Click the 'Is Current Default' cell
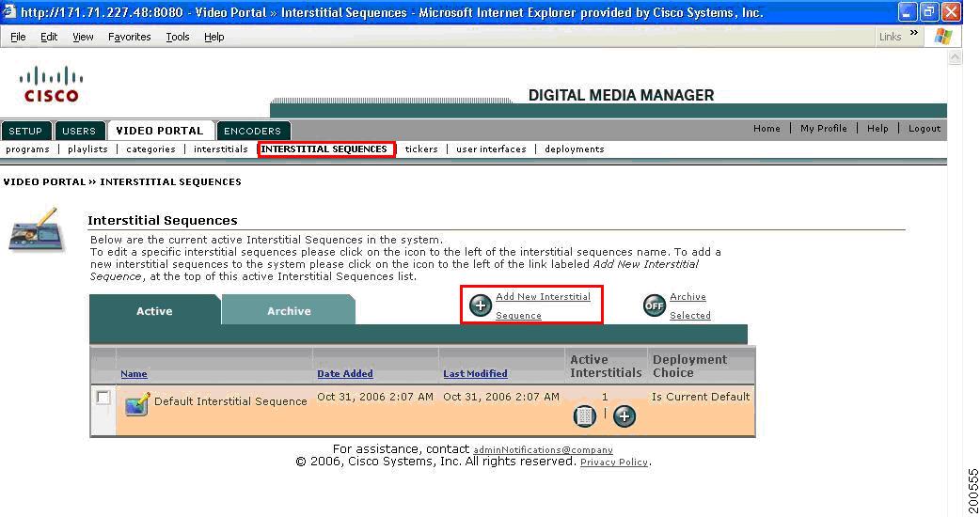 point(701,397)
